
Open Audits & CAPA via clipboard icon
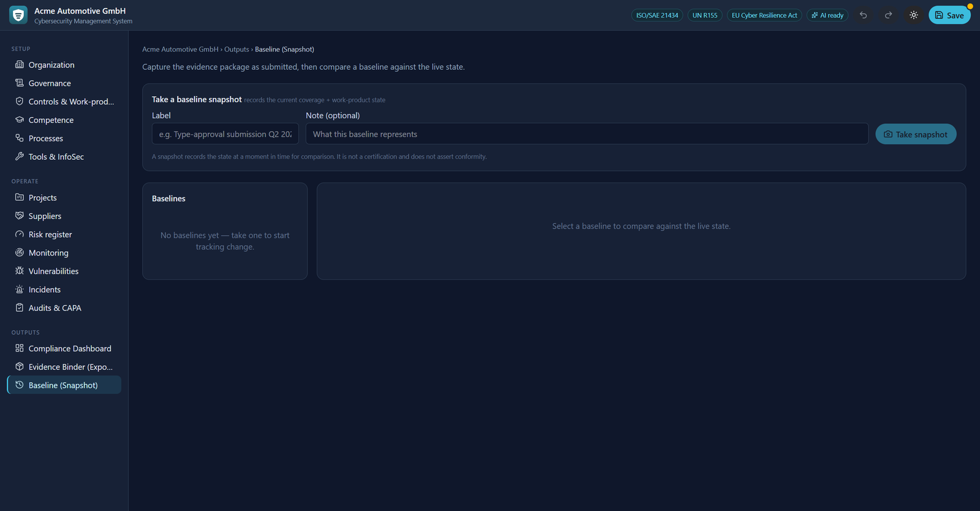pos(20,308)
